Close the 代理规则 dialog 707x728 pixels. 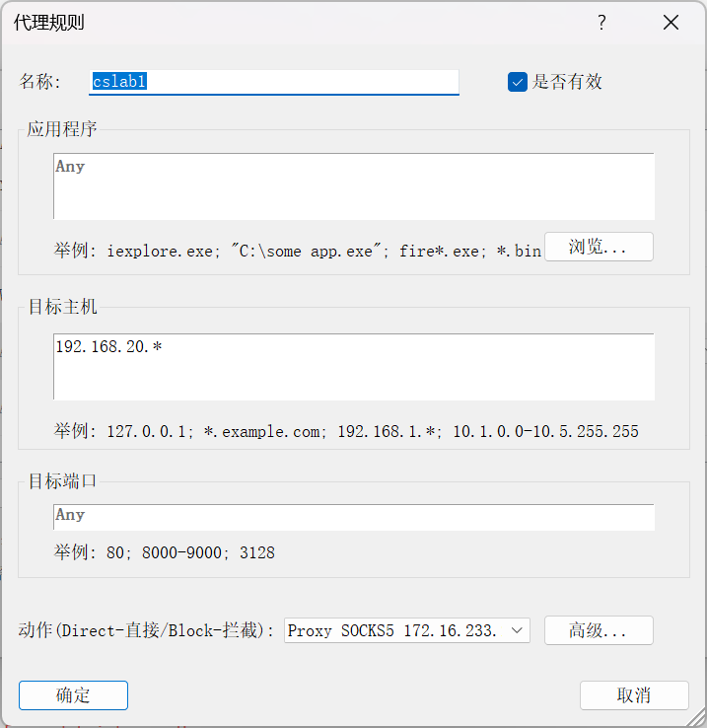[x=671, y=23]
